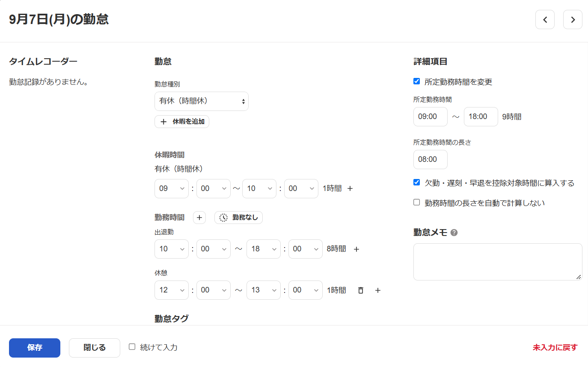Open 休憩 start minute dropdown

pos(214,290)
